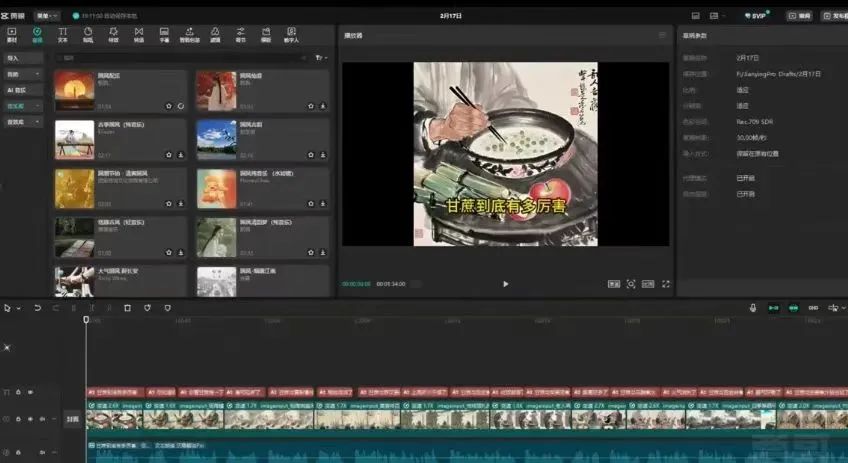Switch to the 文本 text tab
Viewport: 848px width, 463px height.
[x=63, y=35]
